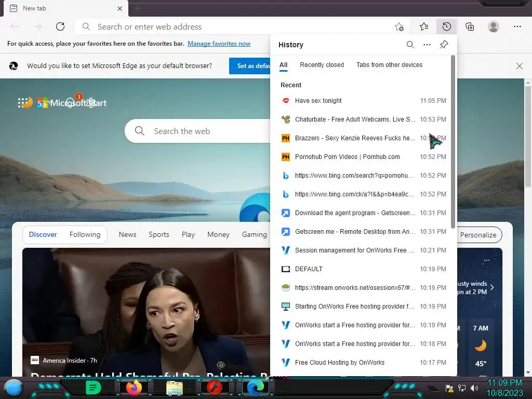
Task: Open History panel more options ellipsis
Action: [x=427, y=45]
